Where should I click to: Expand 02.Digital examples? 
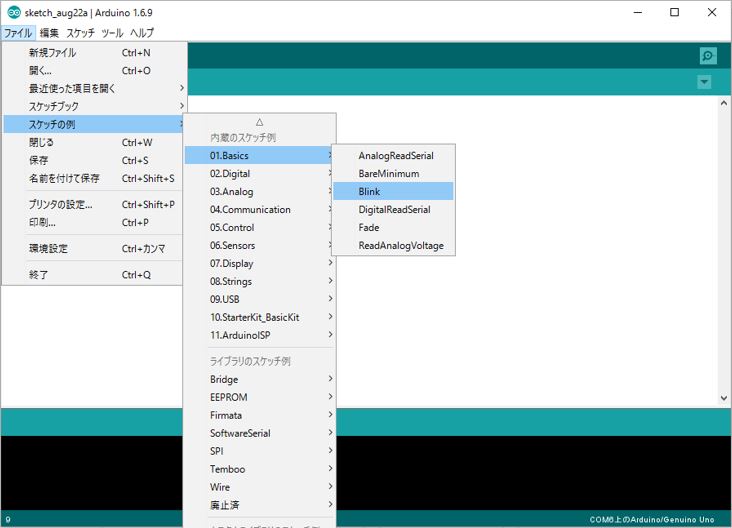tap(260, 174)
